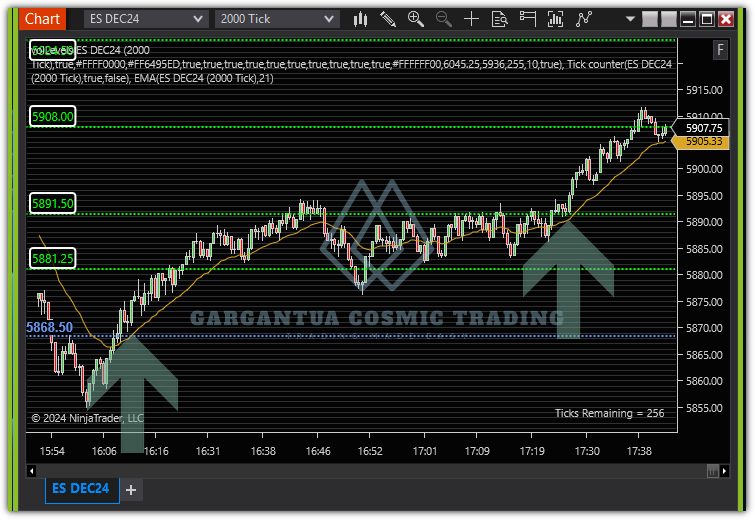Image resolution: width=755 pixels, height=520 pixels.
Task: Toggle the Chart Trader panel icon
Action: click(528, 19)
